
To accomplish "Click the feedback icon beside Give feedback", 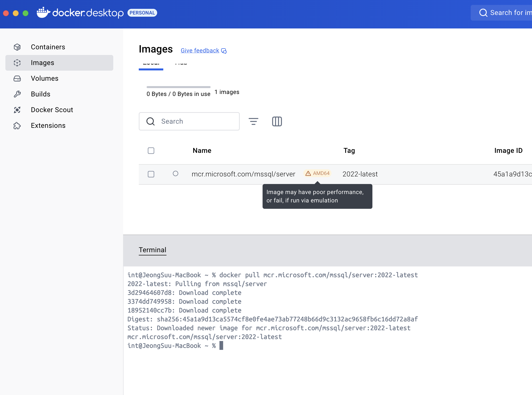I will 224,51.
